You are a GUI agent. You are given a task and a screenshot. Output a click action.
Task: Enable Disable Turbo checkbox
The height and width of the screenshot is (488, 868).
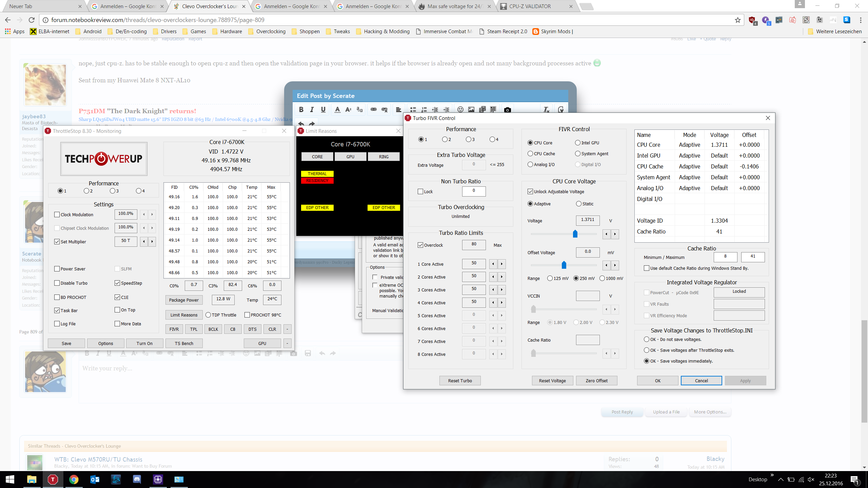[x=57, y=283]
